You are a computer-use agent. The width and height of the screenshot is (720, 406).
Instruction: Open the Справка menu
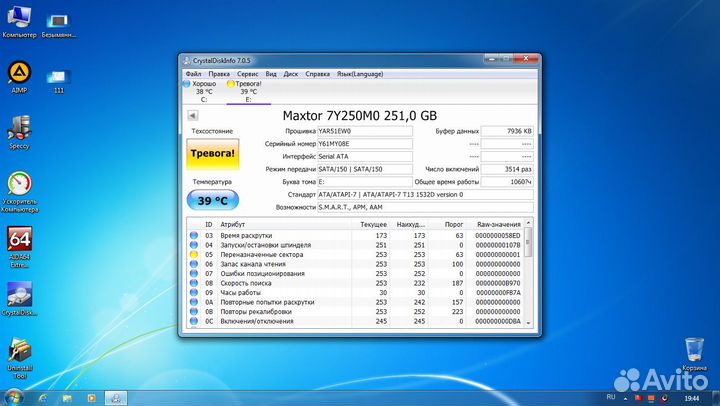[317, 74]
